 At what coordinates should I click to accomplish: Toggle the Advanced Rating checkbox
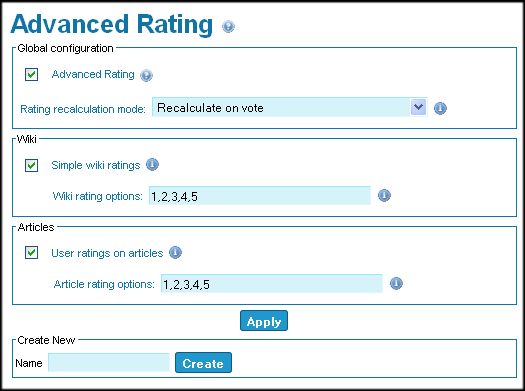[x=31, y=74]
